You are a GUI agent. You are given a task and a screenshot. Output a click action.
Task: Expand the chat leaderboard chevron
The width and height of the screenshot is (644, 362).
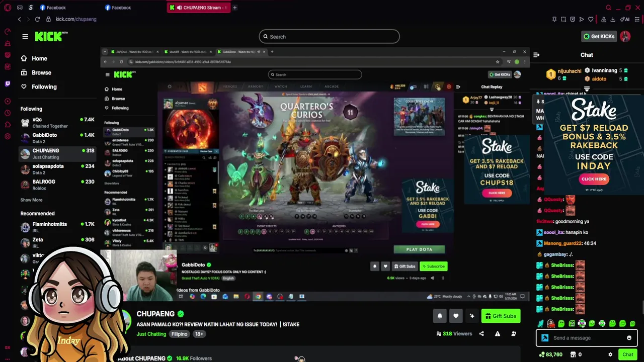coord(587,89)
